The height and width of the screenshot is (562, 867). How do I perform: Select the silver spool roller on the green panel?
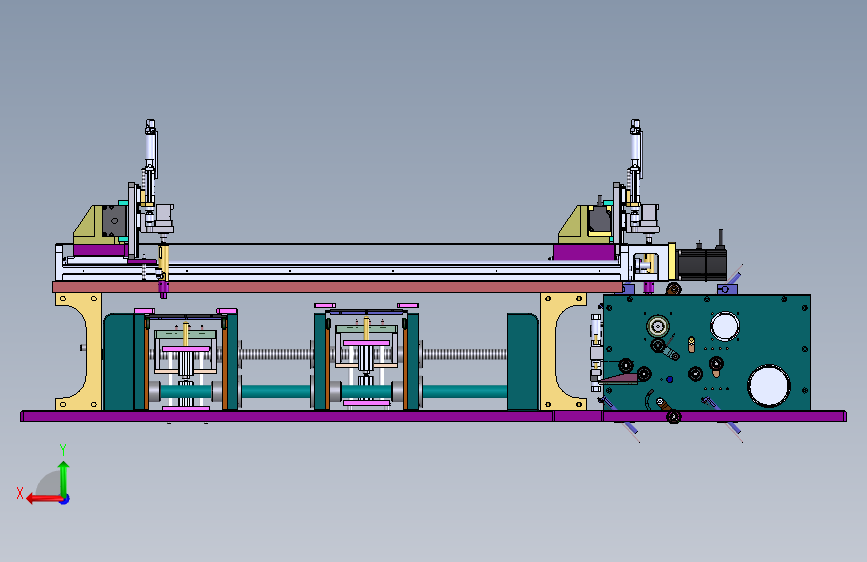tap(657, 326)
